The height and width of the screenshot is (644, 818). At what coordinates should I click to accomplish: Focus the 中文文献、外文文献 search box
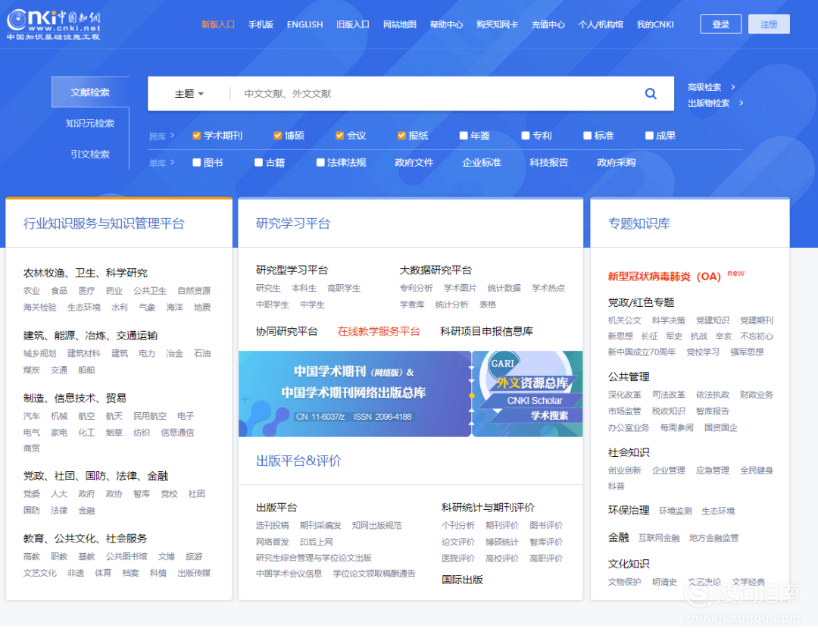433,94
